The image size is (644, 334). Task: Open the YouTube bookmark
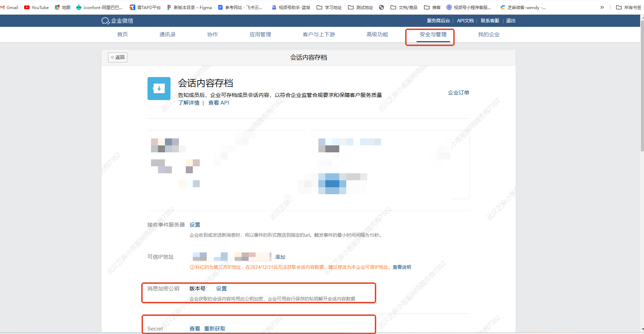[x=36, y=7]
